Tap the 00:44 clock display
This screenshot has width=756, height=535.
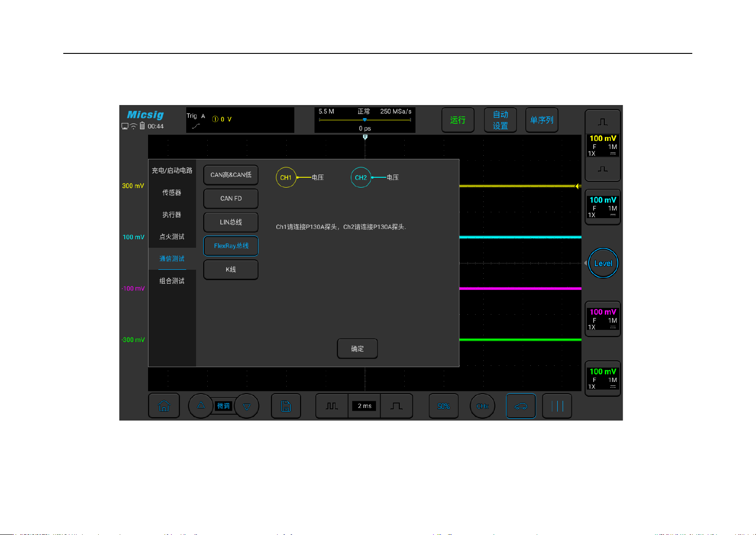156,126
